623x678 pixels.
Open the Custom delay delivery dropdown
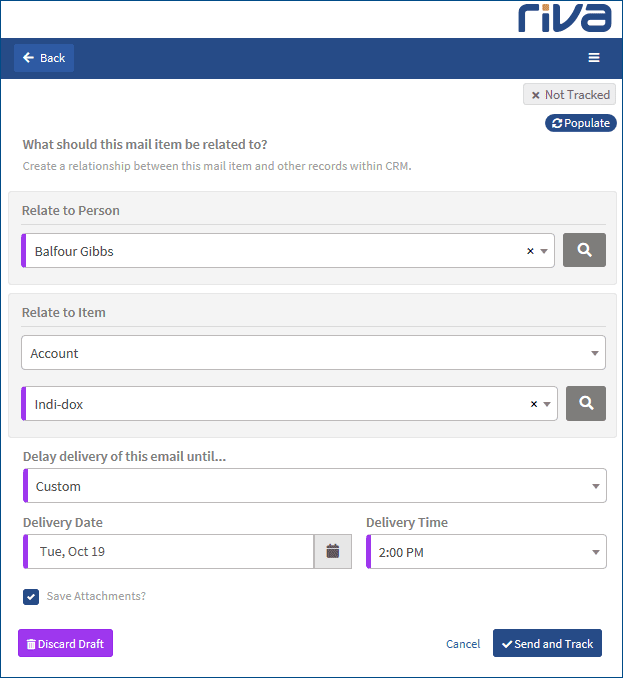pyautogui.click(x=314, y=486)
